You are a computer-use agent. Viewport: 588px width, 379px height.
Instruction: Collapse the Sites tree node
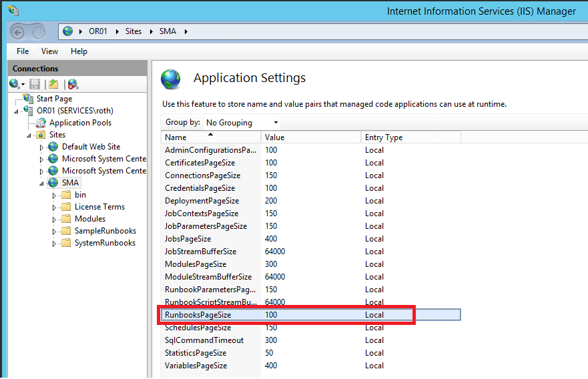tap(29, 135)
